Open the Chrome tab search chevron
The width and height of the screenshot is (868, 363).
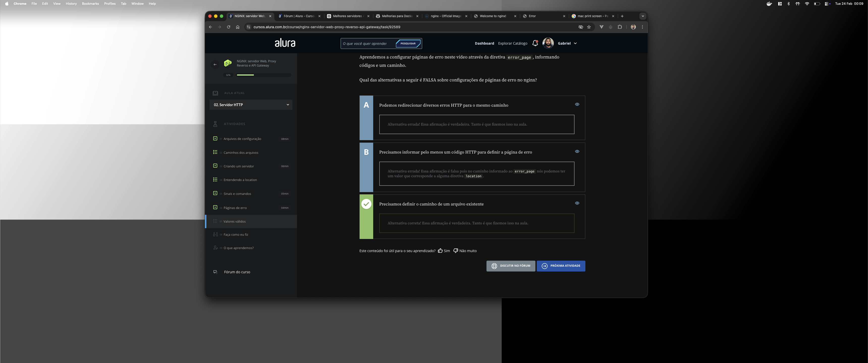(x=643, y=16)
